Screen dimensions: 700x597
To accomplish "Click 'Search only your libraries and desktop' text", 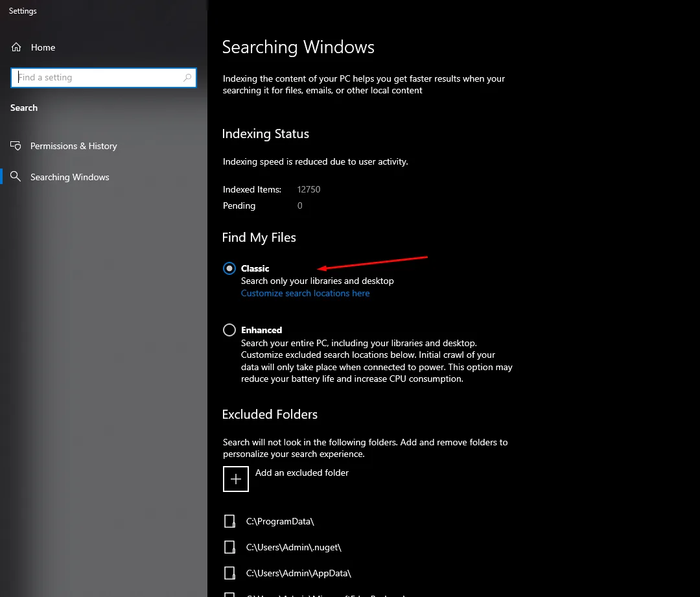I will (318, 281).
